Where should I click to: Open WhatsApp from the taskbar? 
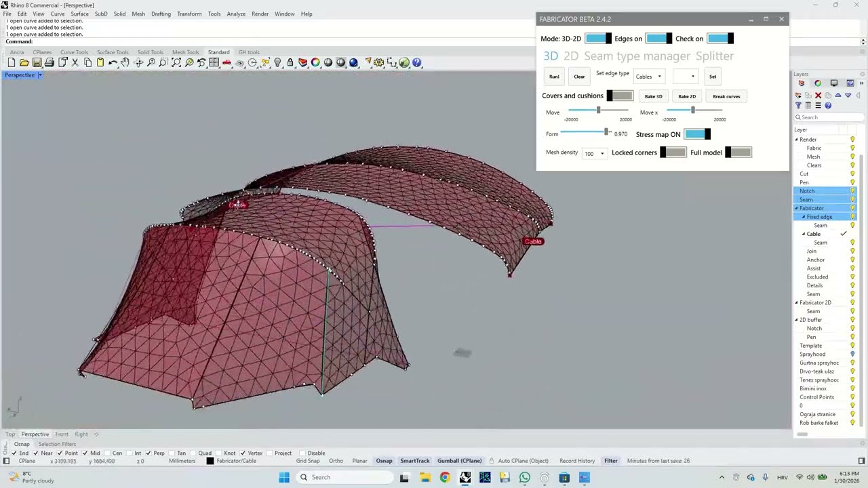(x=525, y=477)
